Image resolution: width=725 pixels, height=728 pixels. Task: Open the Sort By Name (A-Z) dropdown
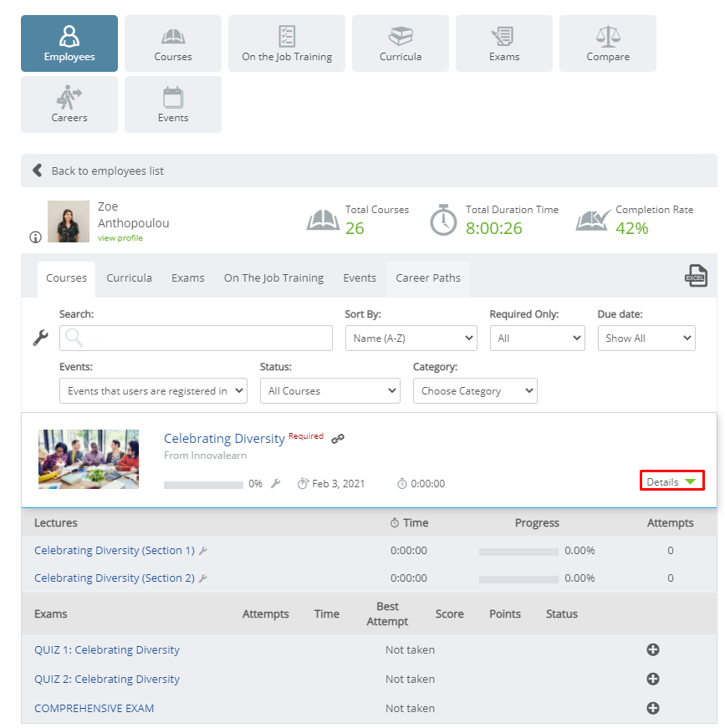pyautogui.click(x=411, y=338)
